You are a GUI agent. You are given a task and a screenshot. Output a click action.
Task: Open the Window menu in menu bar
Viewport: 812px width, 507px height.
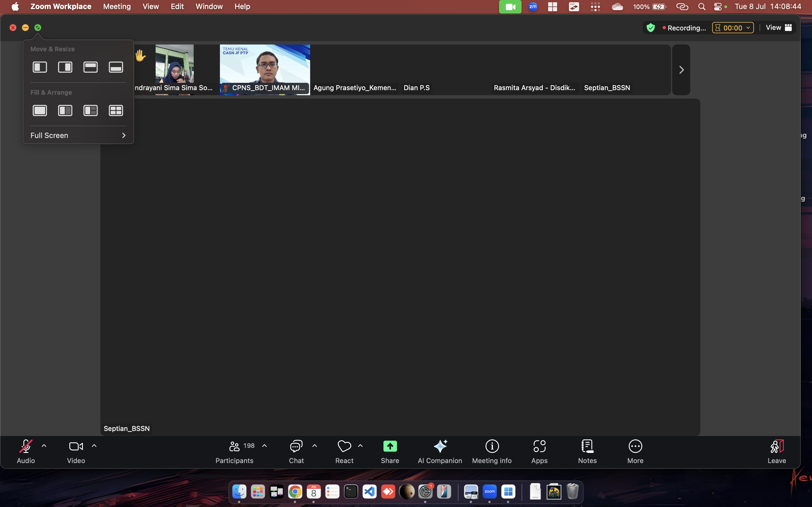[209, 6]
